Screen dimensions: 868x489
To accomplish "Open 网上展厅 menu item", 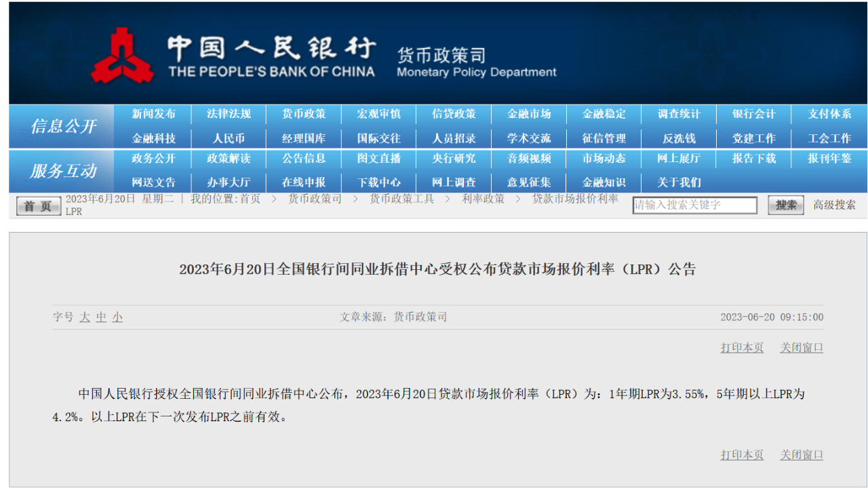I will coord(679,158).
